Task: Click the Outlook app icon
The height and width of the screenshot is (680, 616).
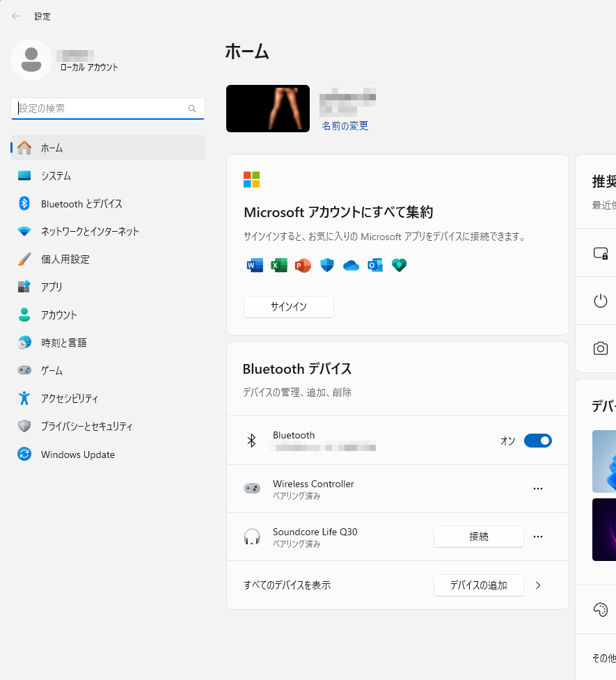Action: 375,265
